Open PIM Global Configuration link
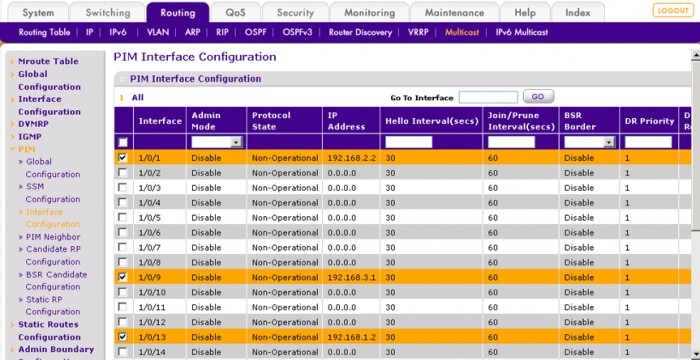 click(52, 168)
